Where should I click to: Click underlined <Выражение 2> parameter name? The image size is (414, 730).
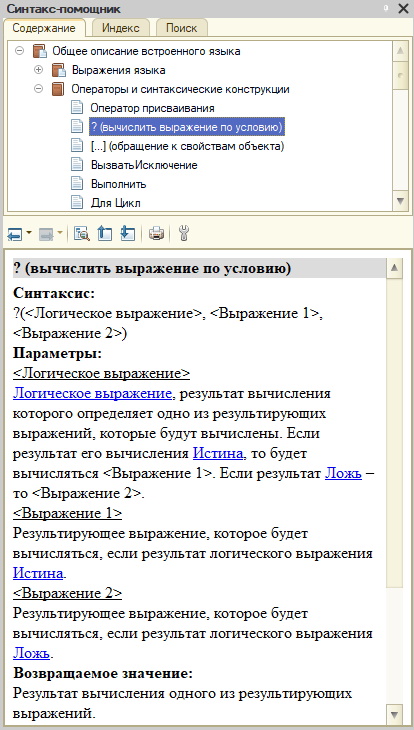click(68, 593)
